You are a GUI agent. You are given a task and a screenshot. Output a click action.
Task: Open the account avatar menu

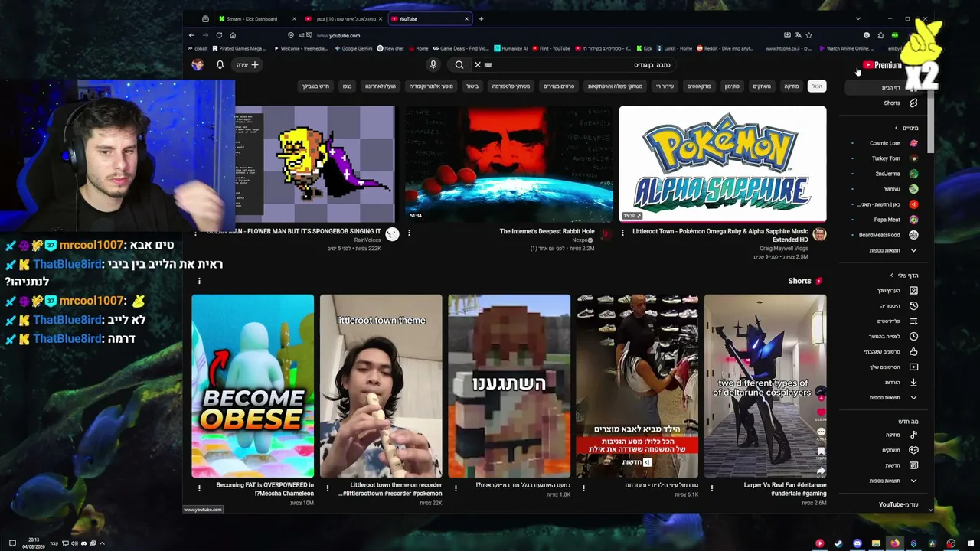click(x=198, y=65)
